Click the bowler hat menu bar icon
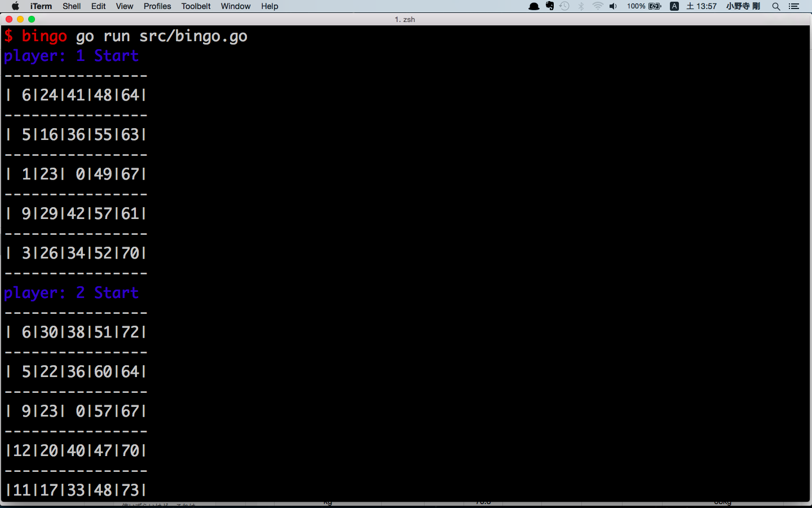 pyautogui.click(x=534, y=6)
